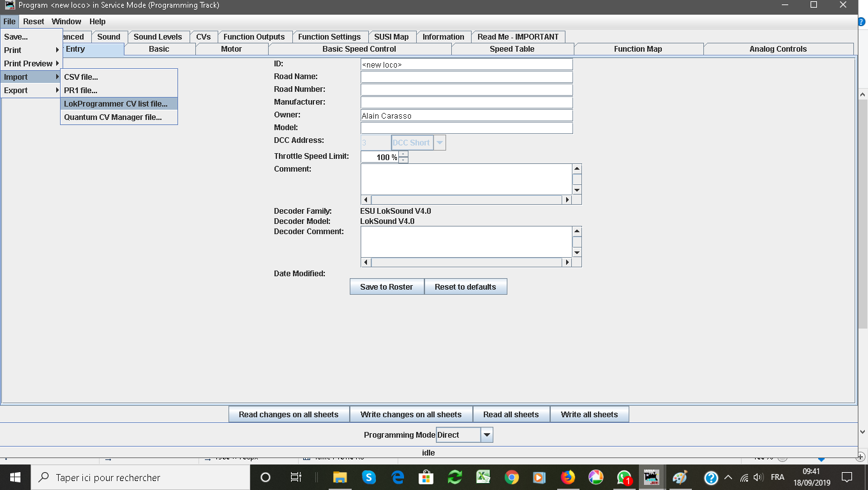
Task: Click the Read all sheets button
Action: pos(511,414)
